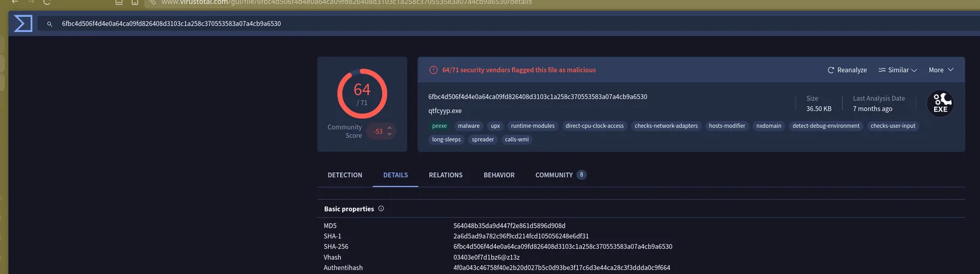The width and height of the screenshot is (980, 274).
Task: Click the malware tag
Action: [x=469, y=126]
